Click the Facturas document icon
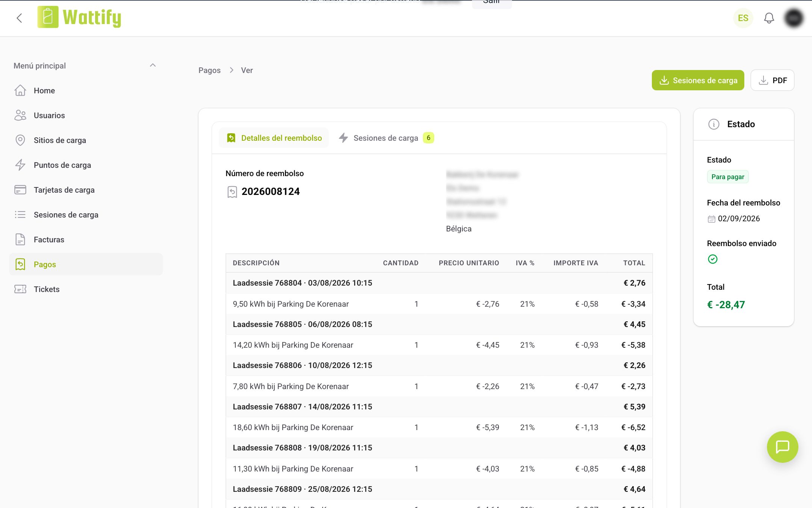Image resolution: width=812 pixels, height=508 pixels. tap(20, 240)
